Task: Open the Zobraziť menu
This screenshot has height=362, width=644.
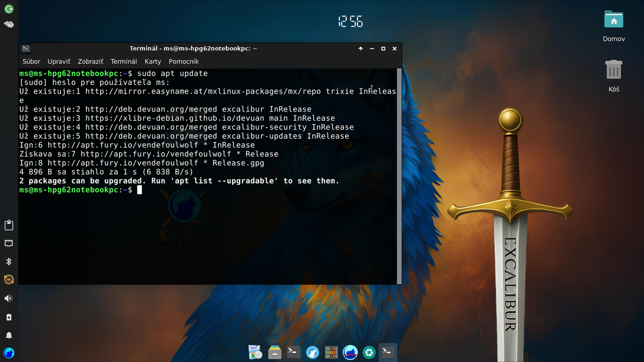Action: 91,61
